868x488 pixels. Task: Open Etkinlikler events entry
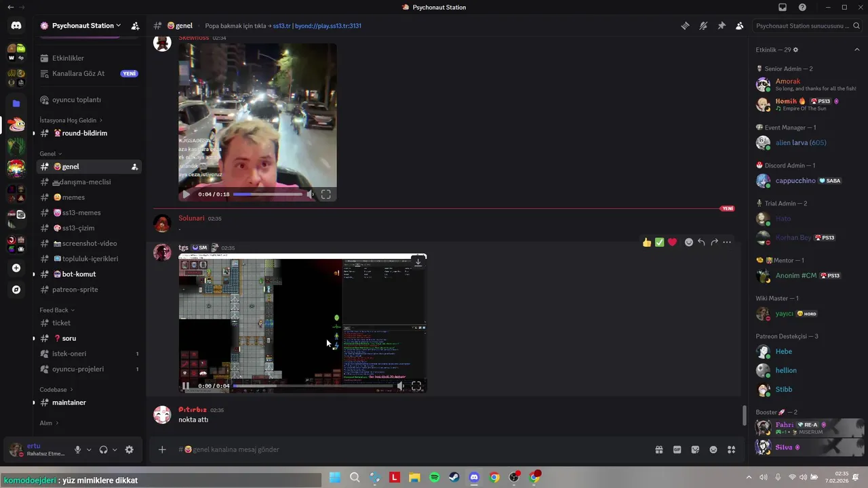pos(88,58)
